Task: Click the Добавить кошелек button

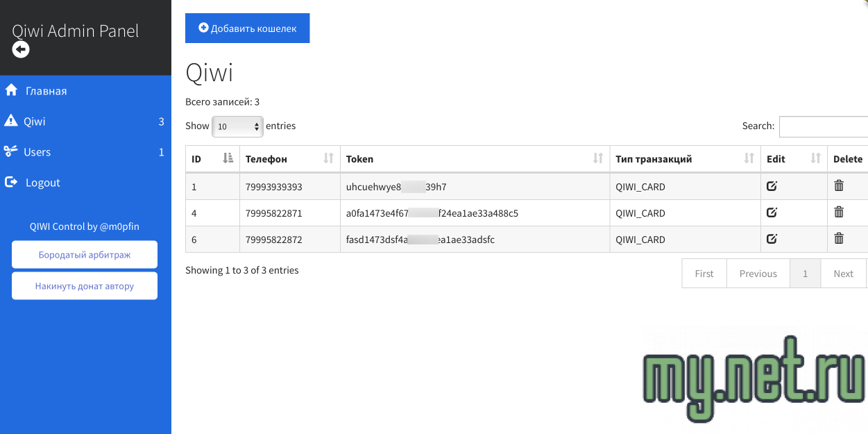Action: 247,28
